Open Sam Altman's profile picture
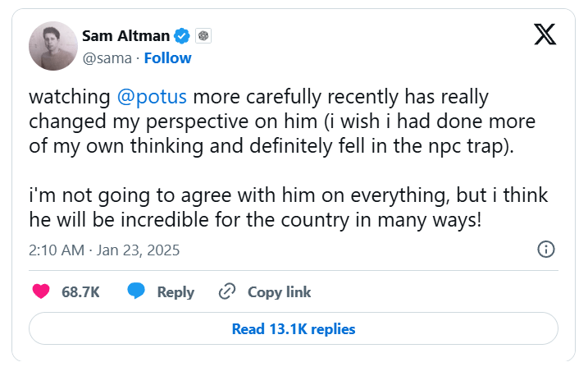The width and height of the screenshot is (588, 376). click(52, 46)
